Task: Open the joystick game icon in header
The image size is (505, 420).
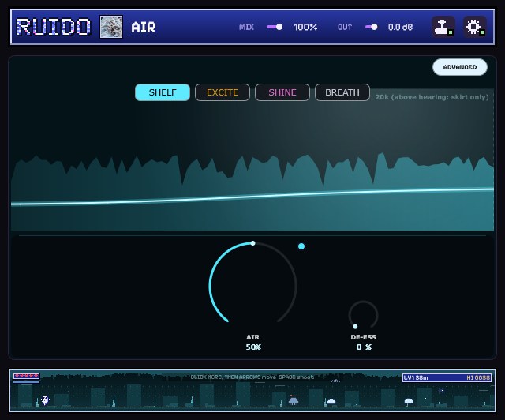Action: 443,27
